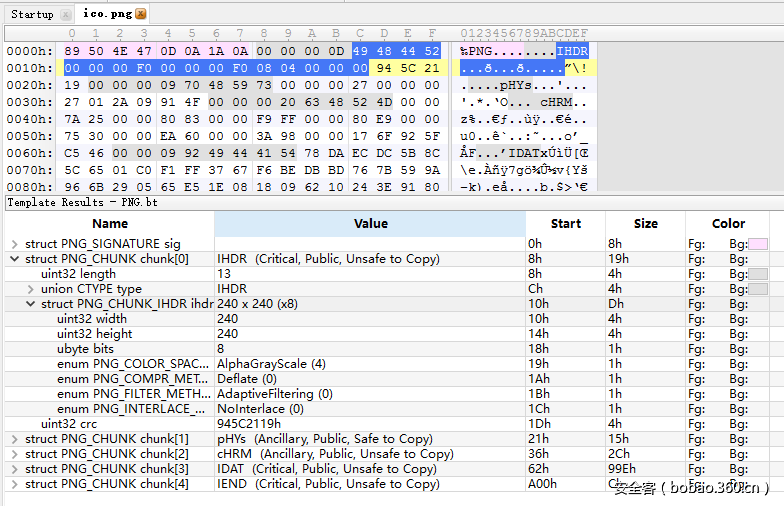Sort by the Name column header
The height and width of the screenshot is (506, 784).
(x=110, y=224)
